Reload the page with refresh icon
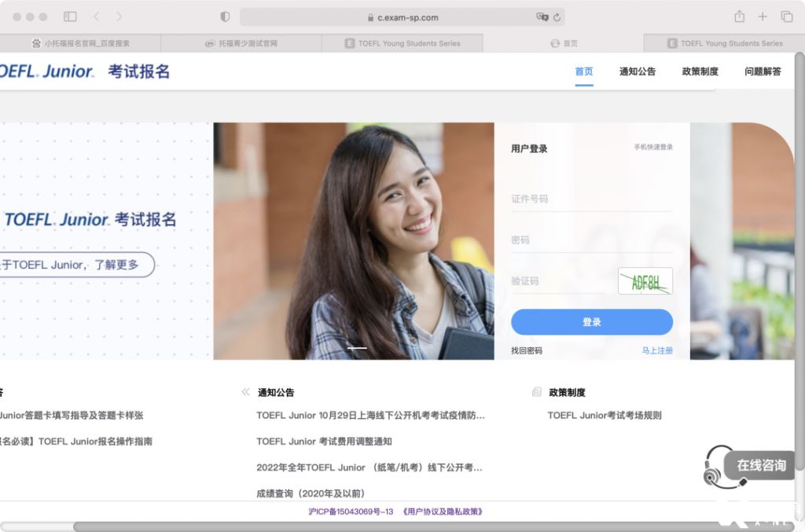 click(557, 17)
